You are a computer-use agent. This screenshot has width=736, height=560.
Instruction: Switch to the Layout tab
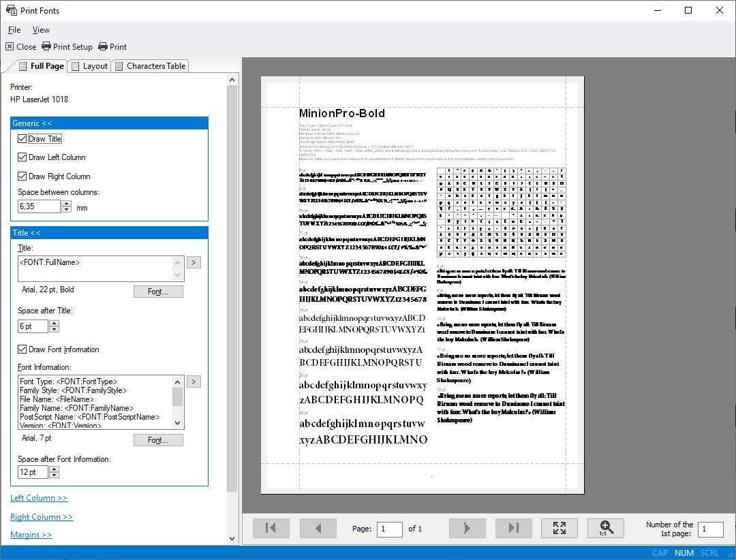pyautogui.click(x=90, y=66)
